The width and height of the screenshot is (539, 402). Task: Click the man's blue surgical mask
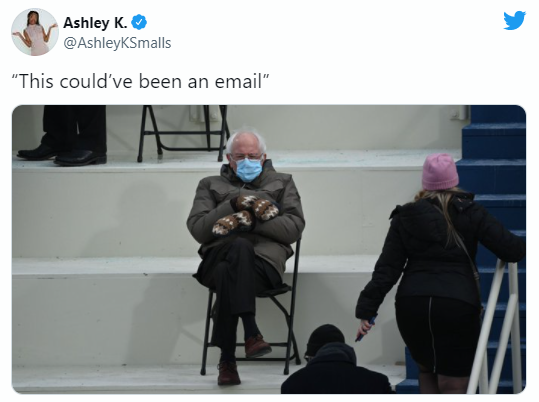(x=249, y=170)
